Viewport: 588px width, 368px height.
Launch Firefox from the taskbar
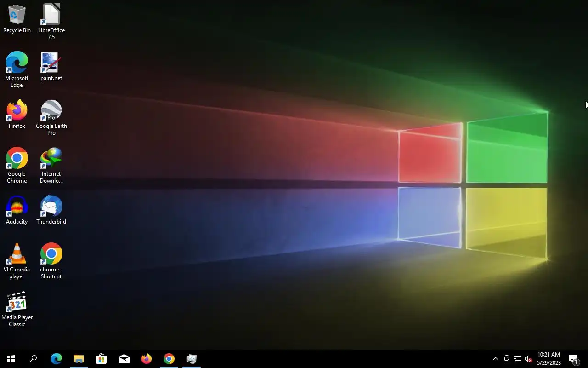click(147, 359)
